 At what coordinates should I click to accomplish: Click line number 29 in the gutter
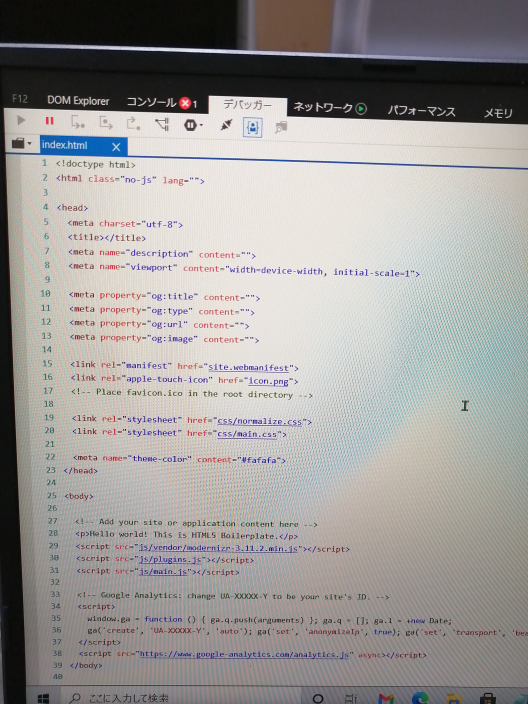53,546
